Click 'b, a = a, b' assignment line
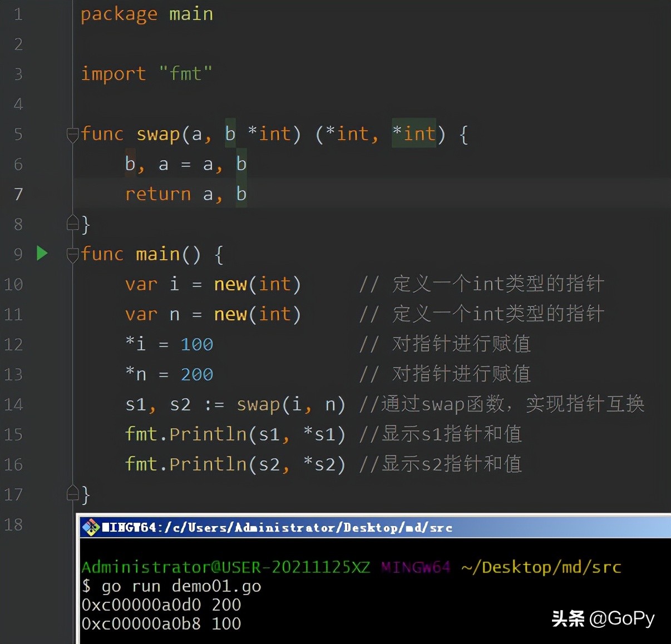 click(186, 164)
